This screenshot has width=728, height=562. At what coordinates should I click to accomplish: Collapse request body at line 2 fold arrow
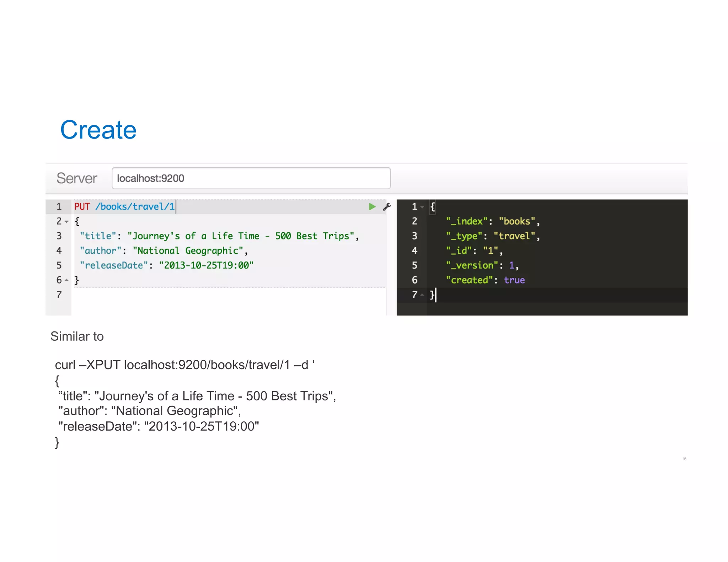pos(66,222)
